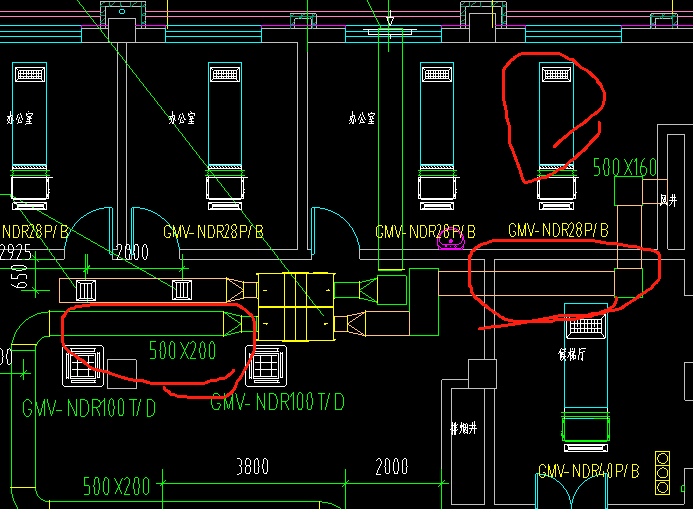Screen dimensions: 693x509
Task: Select the 500X200 label beside the 3800 dimension
Action: [117, 486]
